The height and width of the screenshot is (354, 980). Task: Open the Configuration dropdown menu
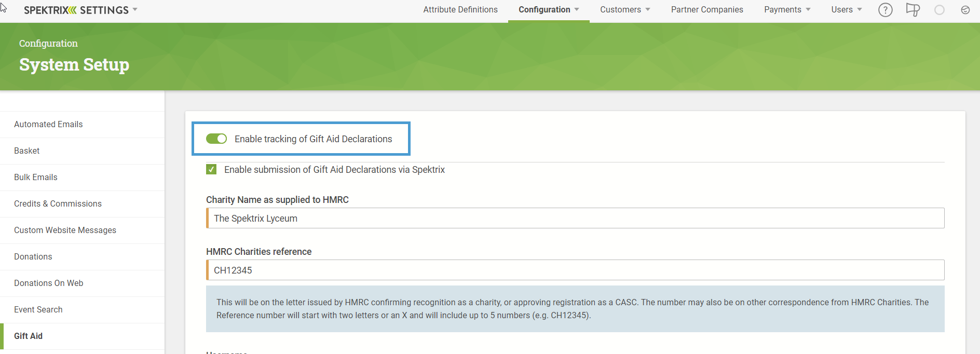(549, 10)
